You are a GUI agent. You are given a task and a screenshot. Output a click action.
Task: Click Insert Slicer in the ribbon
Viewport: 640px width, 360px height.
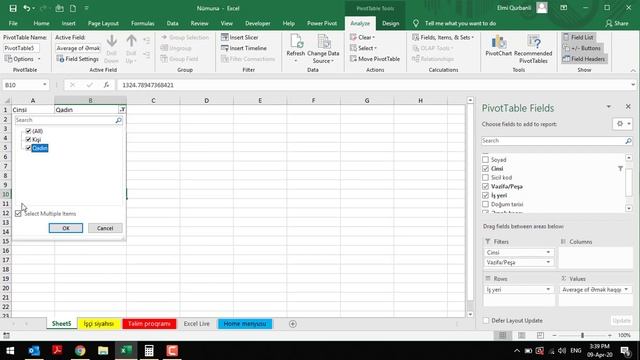click(x=240, y=37)
